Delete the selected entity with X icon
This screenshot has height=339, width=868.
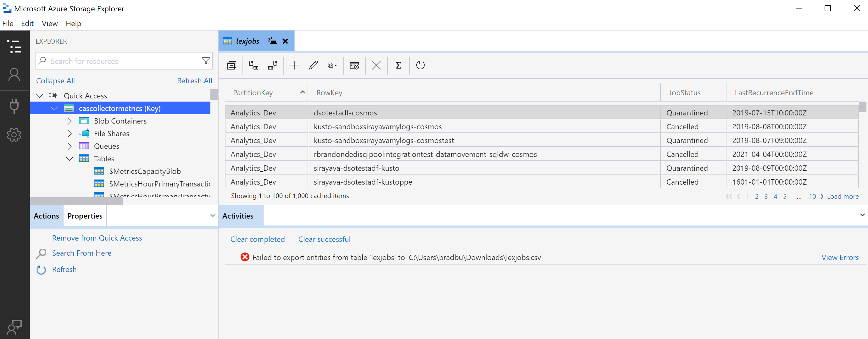[376, 65]
